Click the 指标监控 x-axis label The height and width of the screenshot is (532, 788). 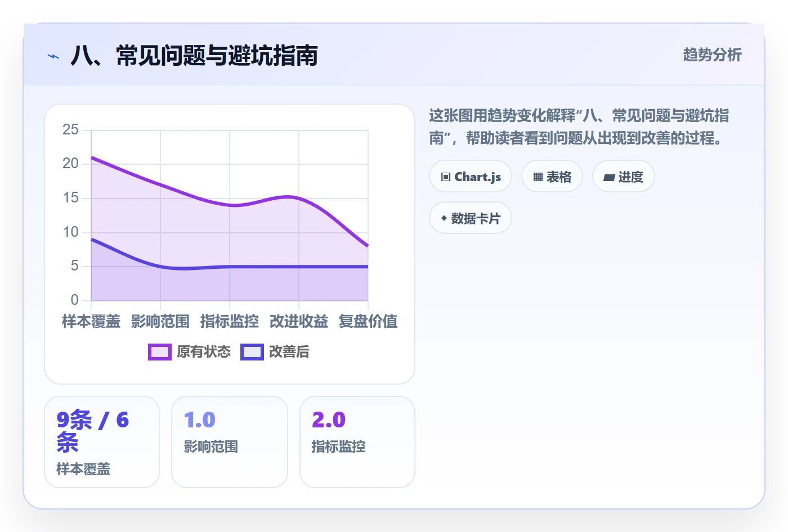coord(230,322)
